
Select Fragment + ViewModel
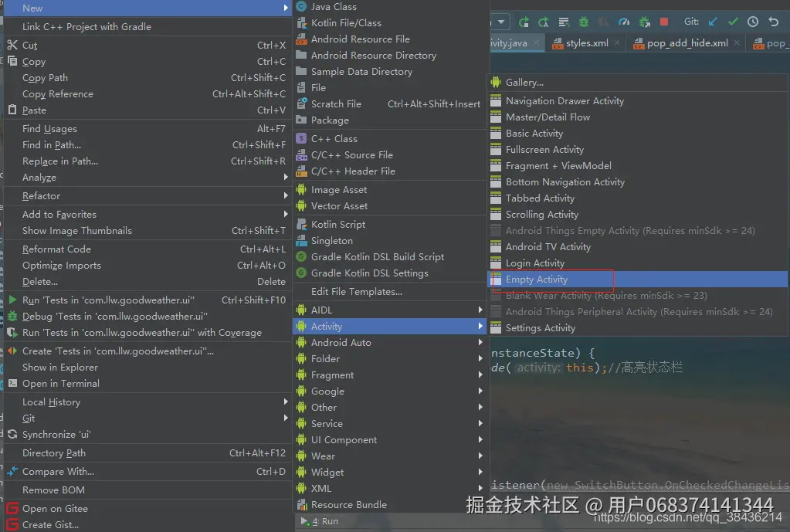click(638, 166)
